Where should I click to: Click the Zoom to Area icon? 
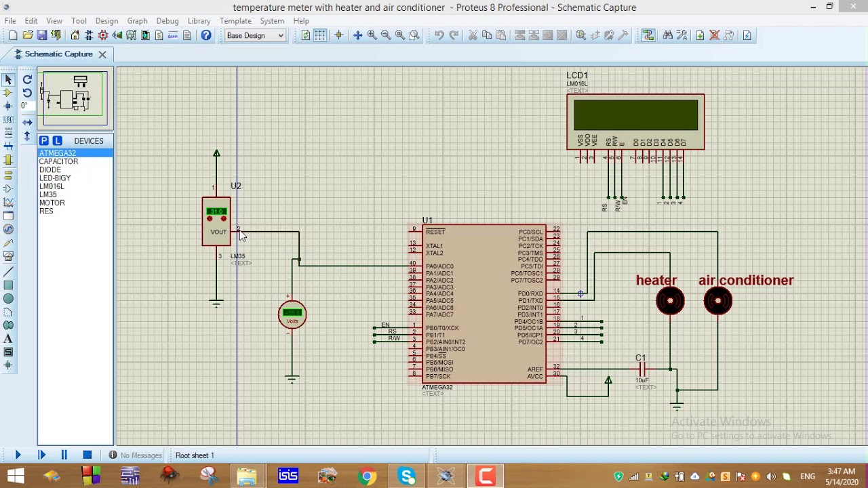[414, 35]
